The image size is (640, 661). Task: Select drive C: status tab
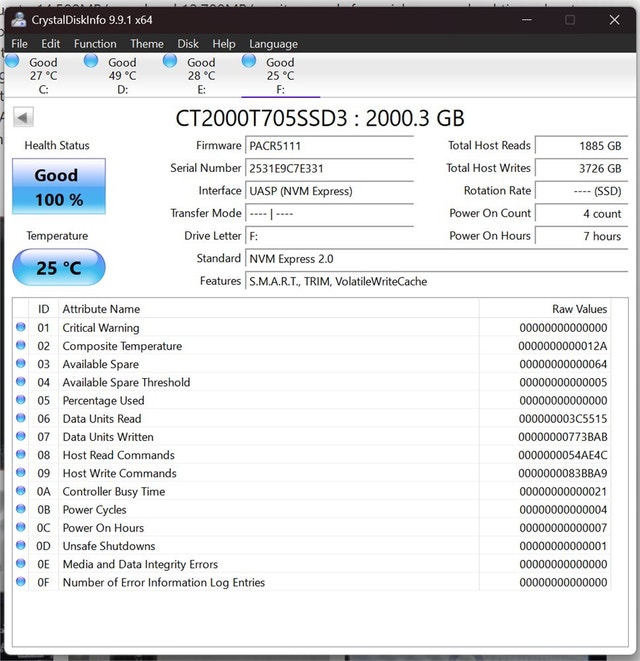(43, 75)
